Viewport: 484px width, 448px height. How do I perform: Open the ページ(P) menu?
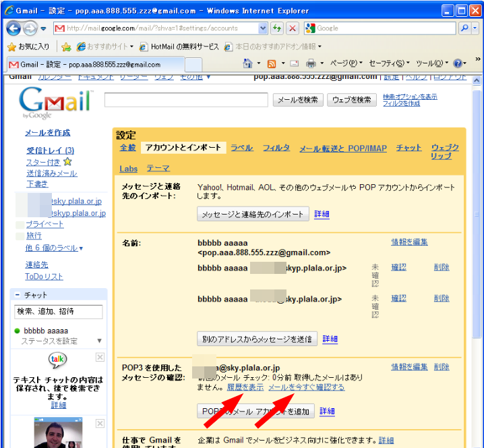(346, 63)
